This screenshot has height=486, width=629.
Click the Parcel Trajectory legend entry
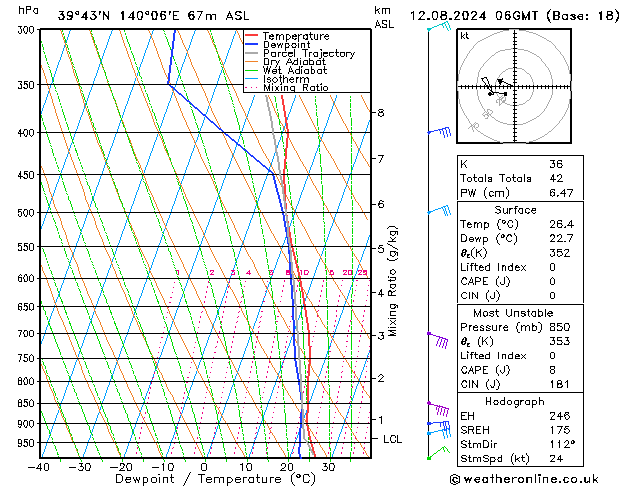coord(306,53)
